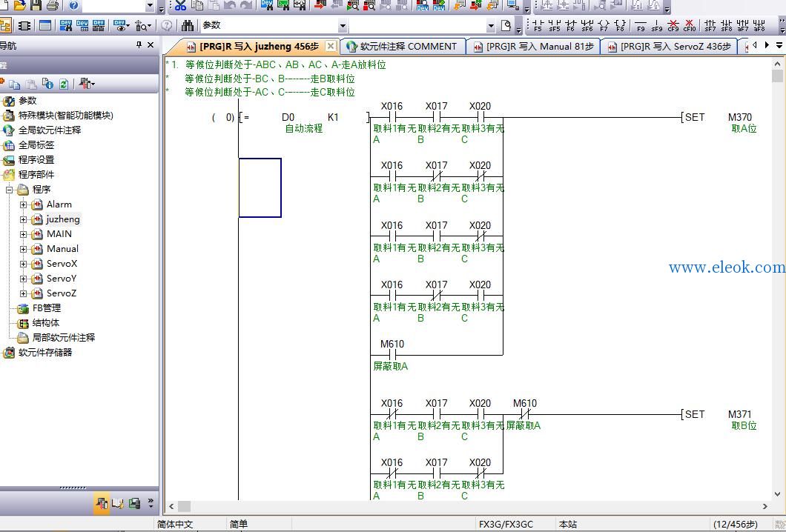Click FX3G/FX3GC in status bar
The height and width of the screenshot is (532, 786).
[506, 525]
